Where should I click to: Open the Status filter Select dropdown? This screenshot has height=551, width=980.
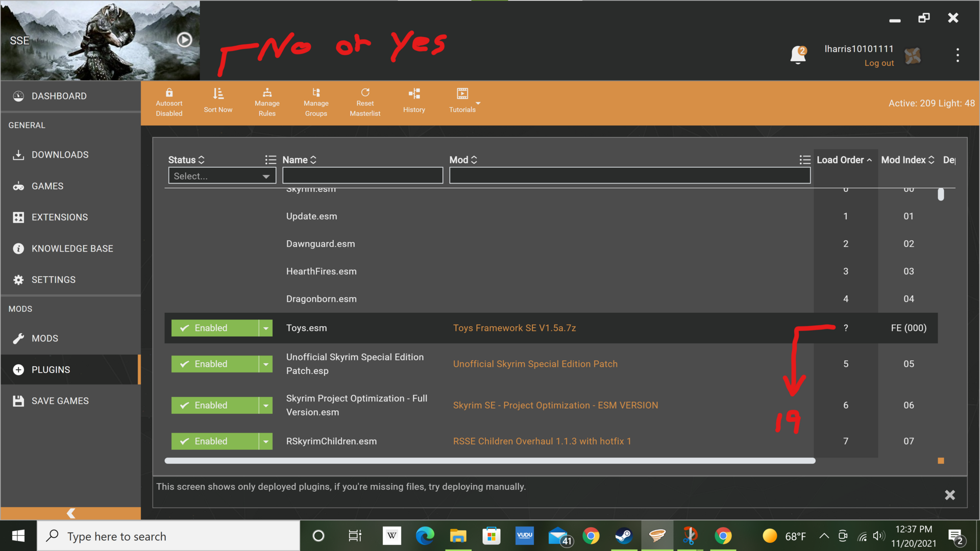(x=222, y=176)
